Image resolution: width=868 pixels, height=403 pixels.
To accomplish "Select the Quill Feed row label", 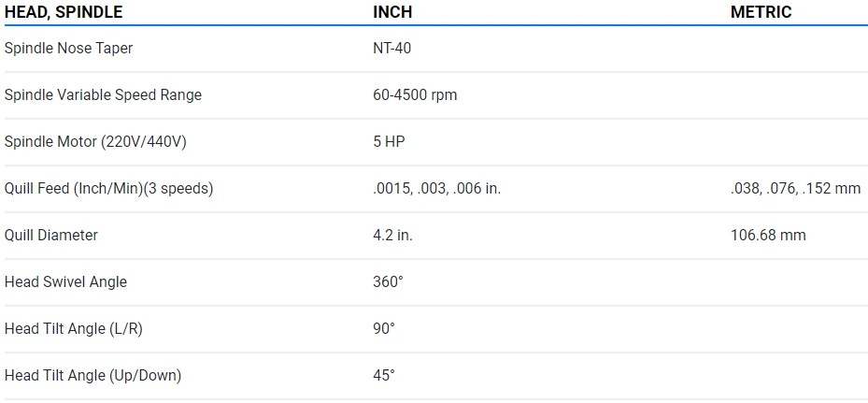I will 109,188.
